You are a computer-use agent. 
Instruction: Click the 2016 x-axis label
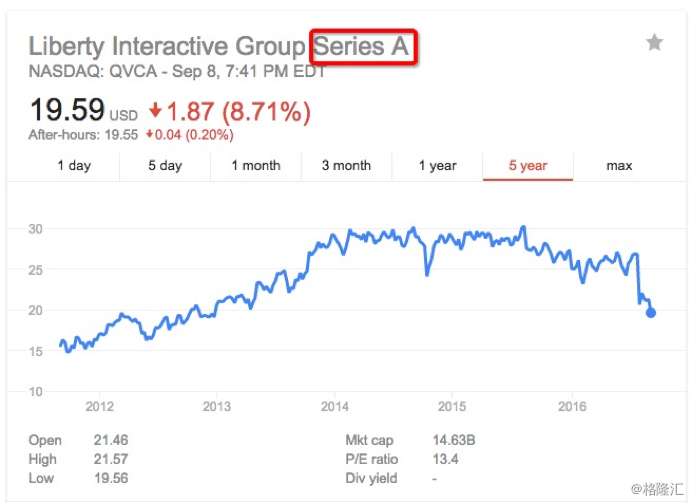(572, 406)
